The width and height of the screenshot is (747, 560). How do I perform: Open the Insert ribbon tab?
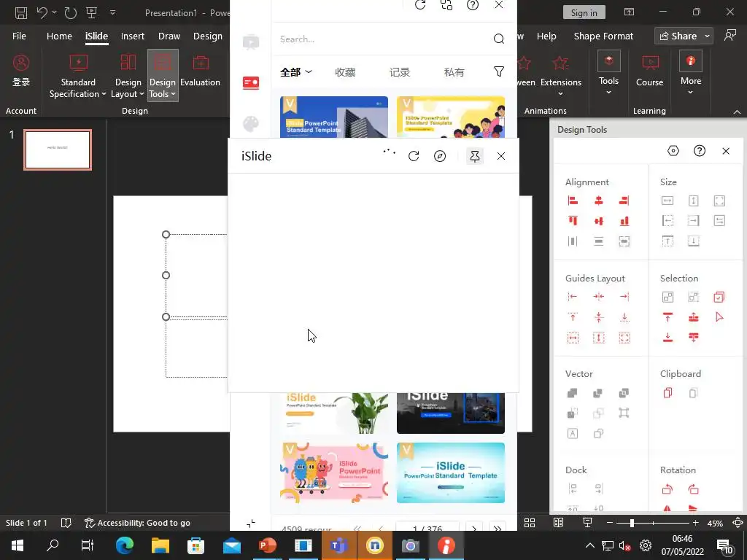pyautogui.click(x=133, y=36)
